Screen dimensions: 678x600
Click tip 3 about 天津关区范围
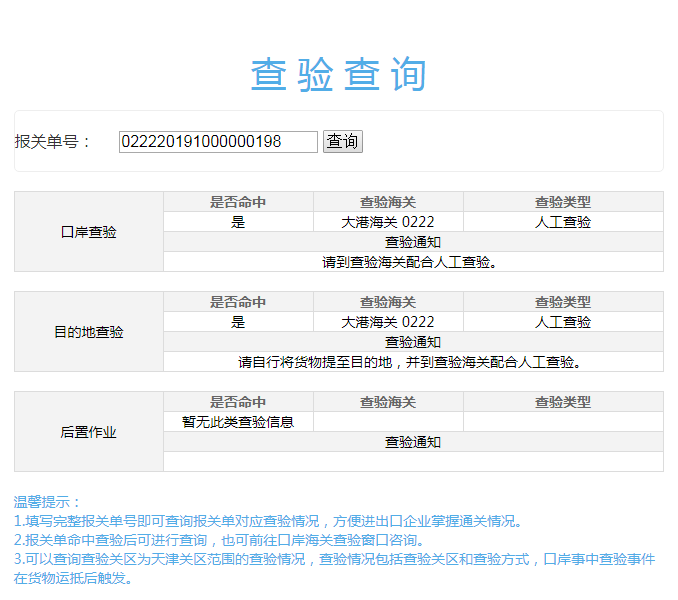[x=334, y=568]
